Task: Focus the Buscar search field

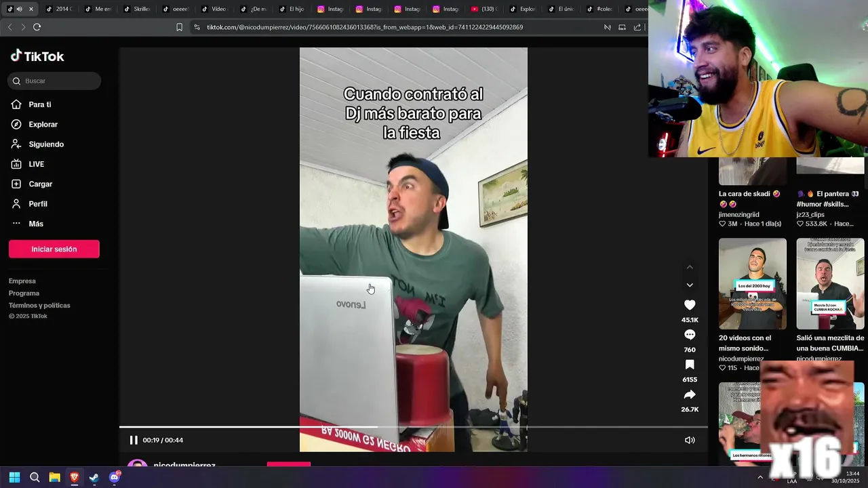Action: (54, 81)
